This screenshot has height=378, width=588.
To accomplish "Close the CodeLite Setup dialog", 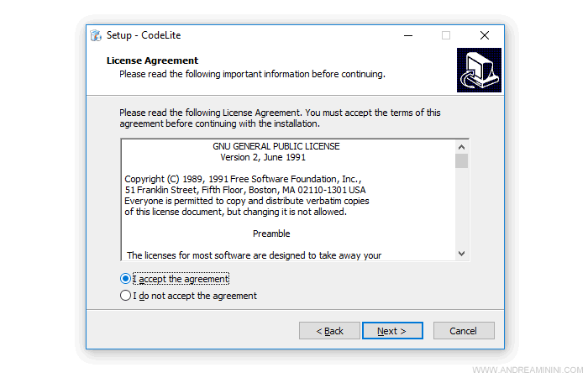I will tap(485, 35).
